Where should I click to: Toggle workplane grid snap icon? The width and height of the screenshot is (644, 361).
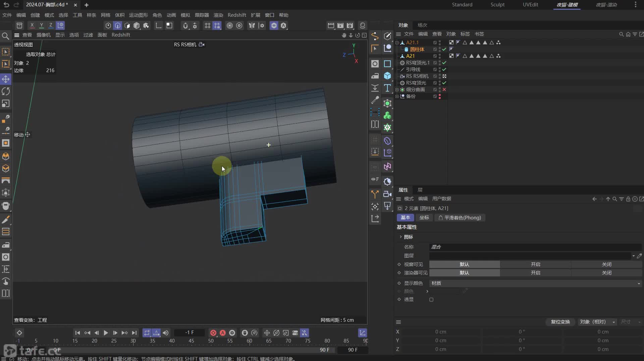click(217, 25)
